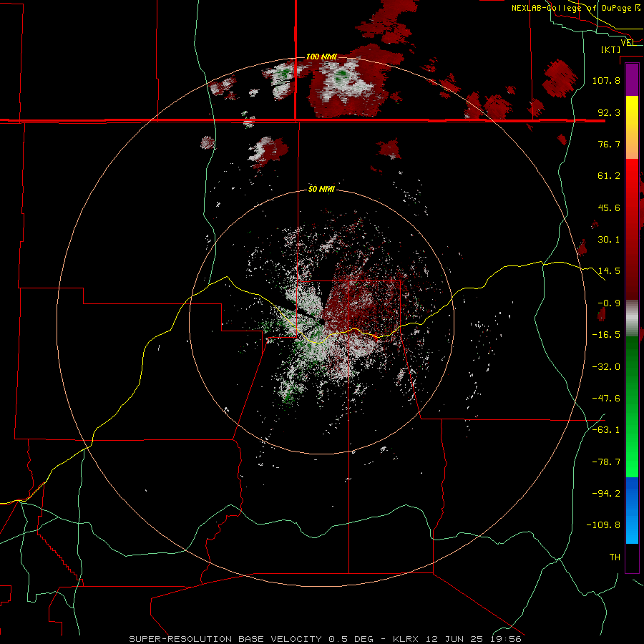This screenshot has width=644, height=644.
Task: Pick the green segment of the velocity color bar
Action: [x=632, y=406]
